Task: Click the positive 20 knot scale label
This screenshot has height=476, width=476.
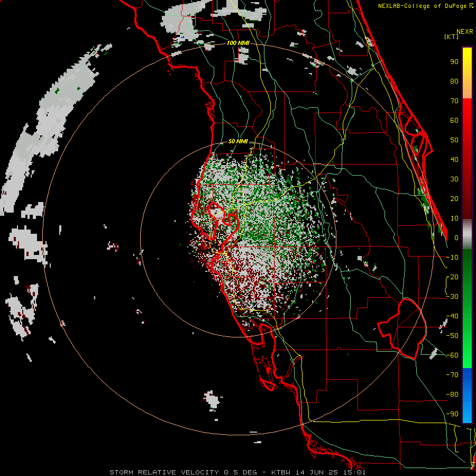Action: pos(454,198)
